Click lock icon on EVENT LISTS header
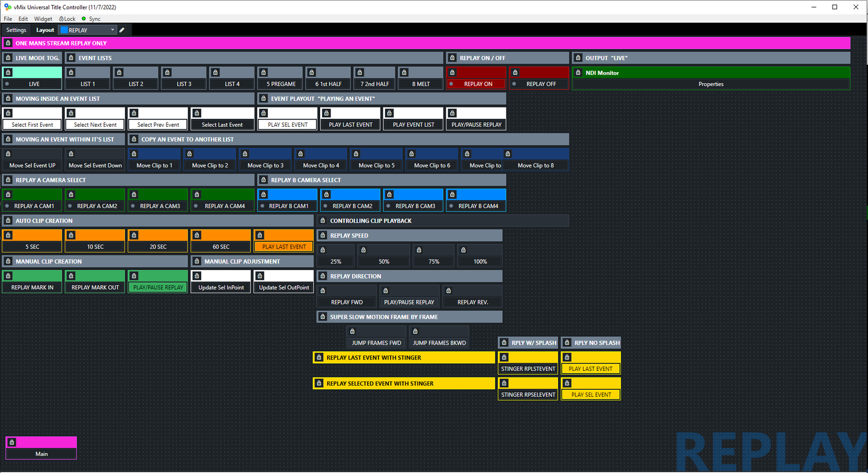 pos(71,58)
